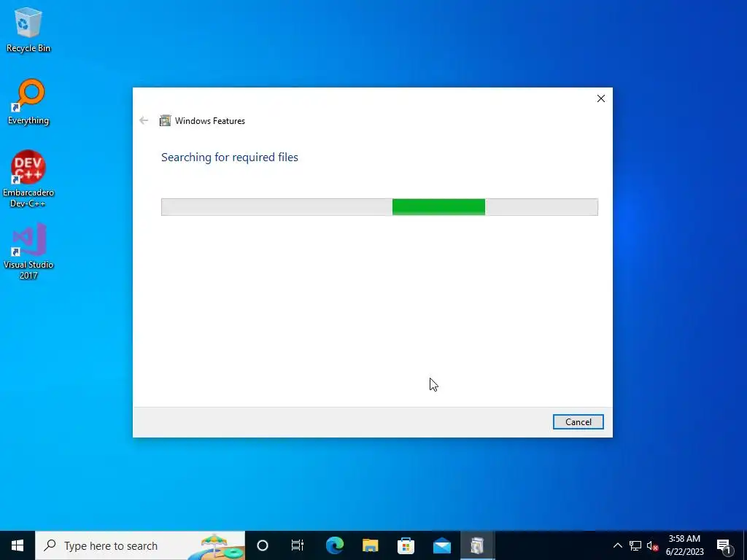Select the Visual Studio 2017 shortcut
Image resolution: width=747 pixels, height=560 pixels.
click(28, 251)
